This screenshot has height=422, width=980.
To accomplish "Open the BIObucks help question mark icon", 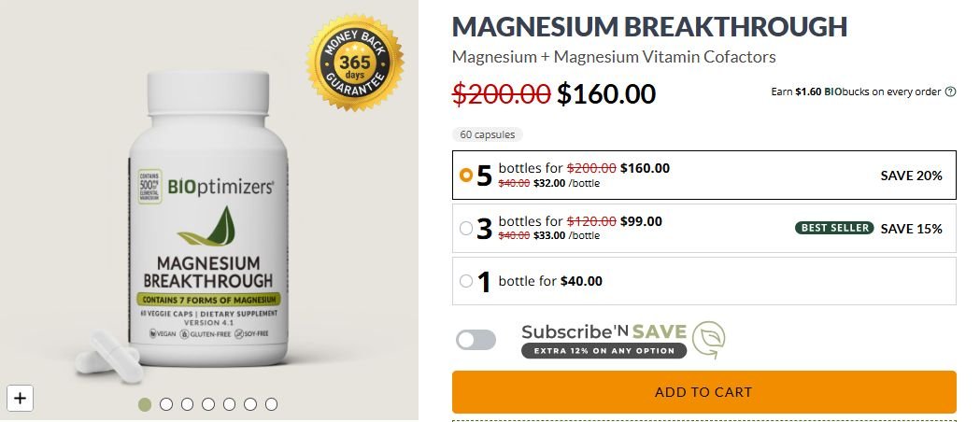I will 951,91.
